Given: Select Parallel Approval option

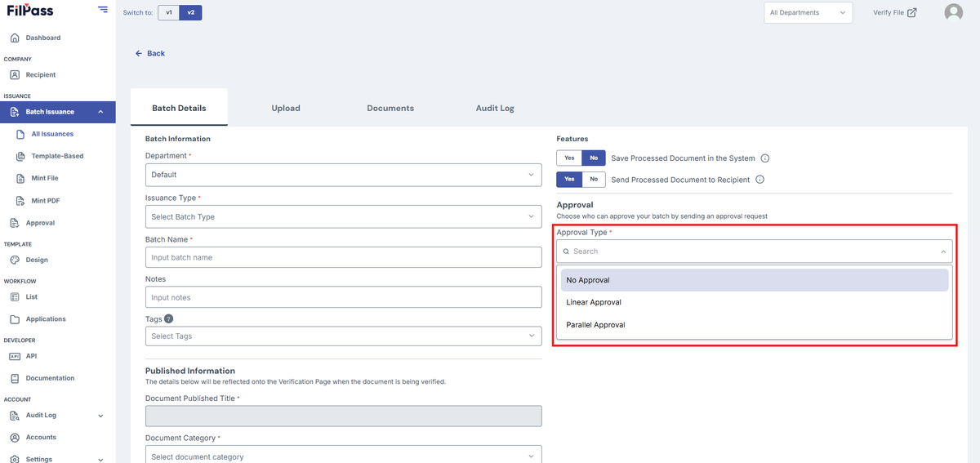Looking at the screenshot, I should click(755, 325).
